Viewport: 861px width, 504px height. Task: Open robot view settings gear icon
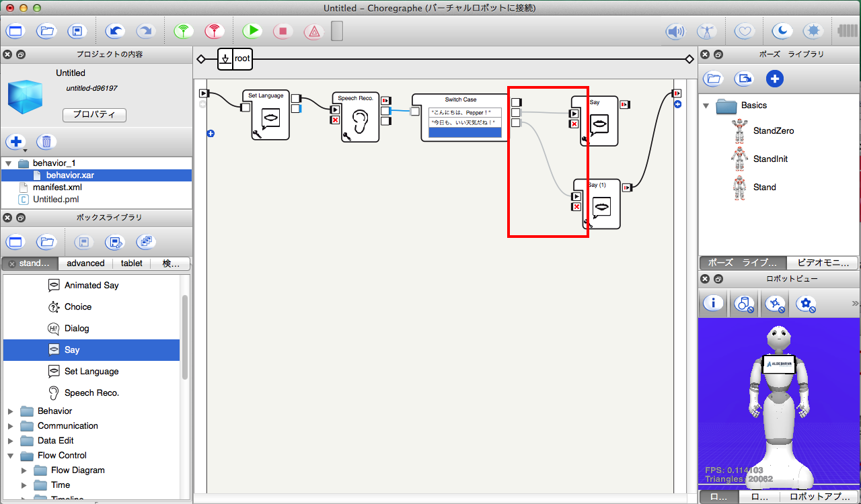(806, 304)
